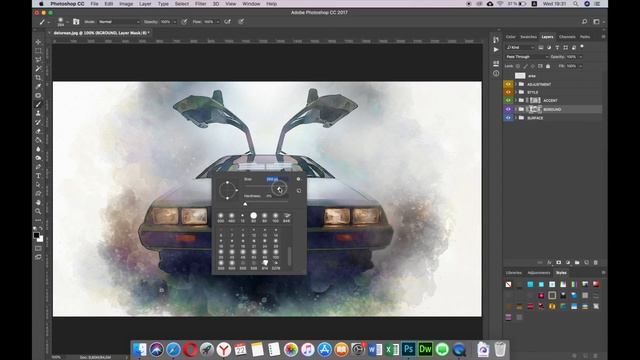Click the foreground color swatch

coord(36,235)
